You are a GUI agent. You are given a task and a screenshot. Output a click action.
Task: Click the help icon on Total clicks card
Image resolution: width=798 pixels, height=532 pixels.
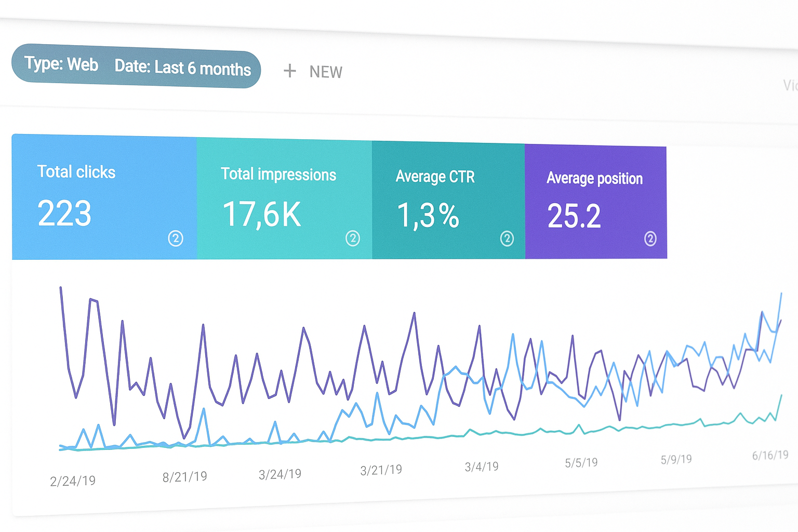tap(176, 238)
